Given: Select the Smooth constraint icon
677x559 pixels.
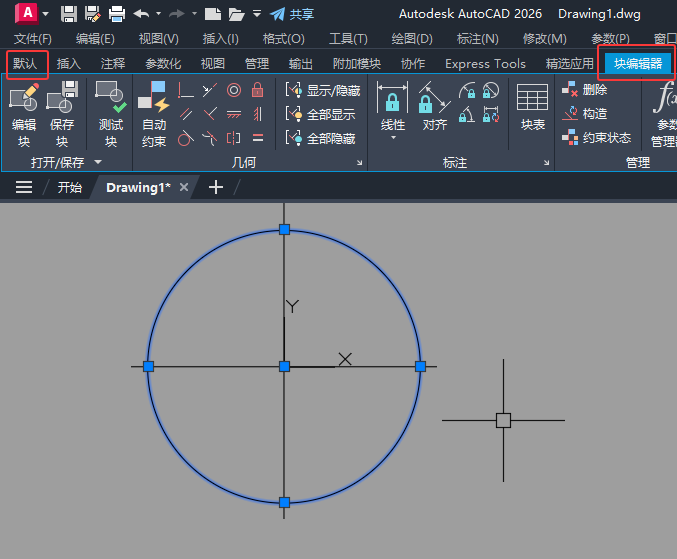Looking at the screenshot, I should point(209,139).
